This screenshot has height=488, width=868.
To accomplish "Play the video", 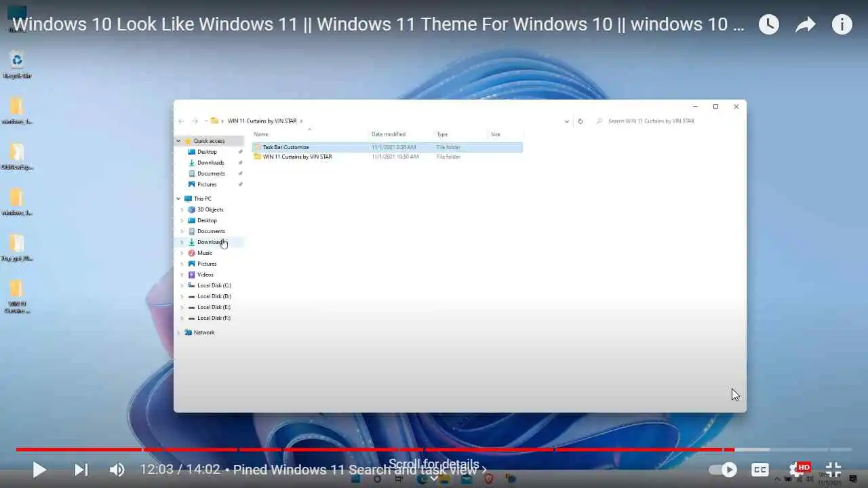I will 39,470.
